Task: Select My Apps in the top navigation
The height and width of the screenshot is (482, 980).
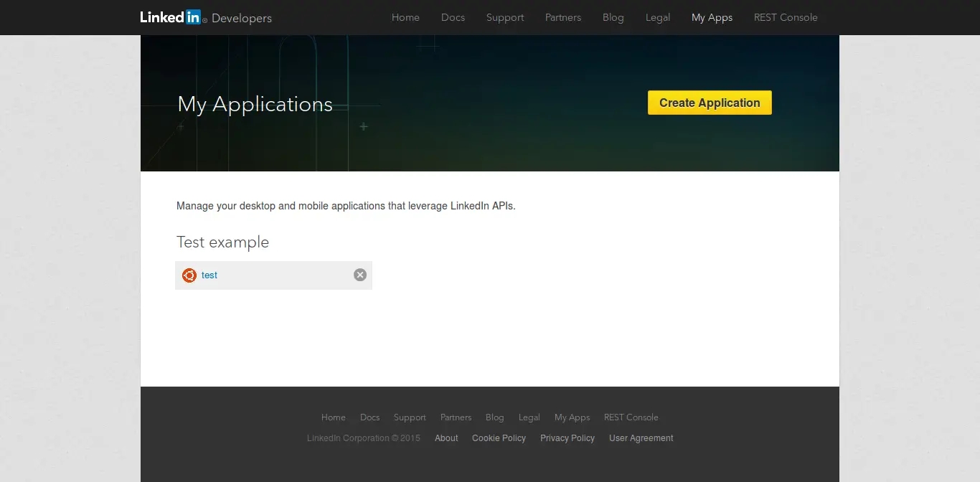Action: 712,17
